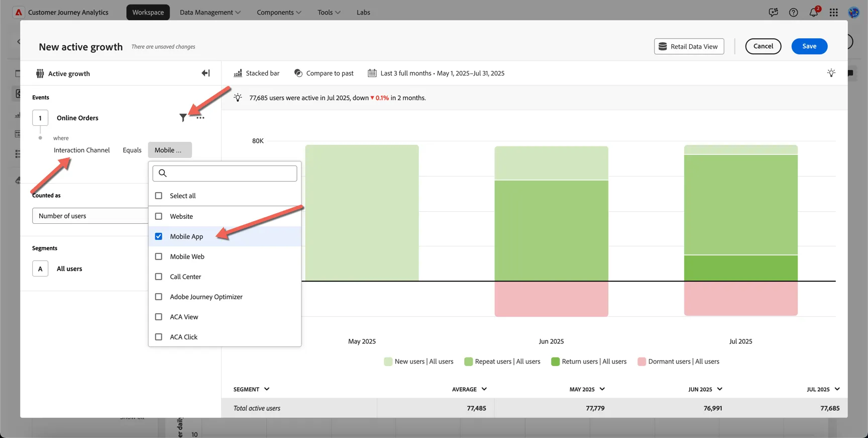Click the Return users legend swatch
The image size is (868, 438).
tap(556, 362)
